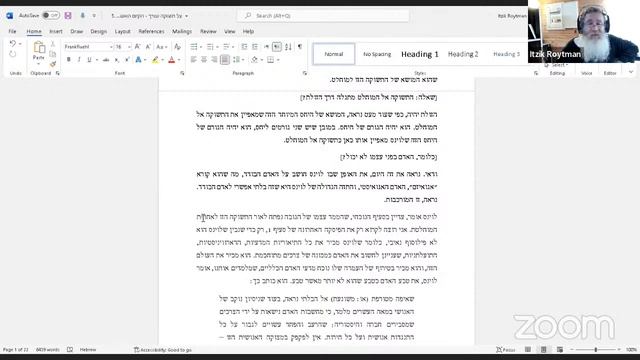Image resolution: width=640 pixels, height=360 pixels.
Task: Click the Text Effects blue A icon
Action: (138, 60)
